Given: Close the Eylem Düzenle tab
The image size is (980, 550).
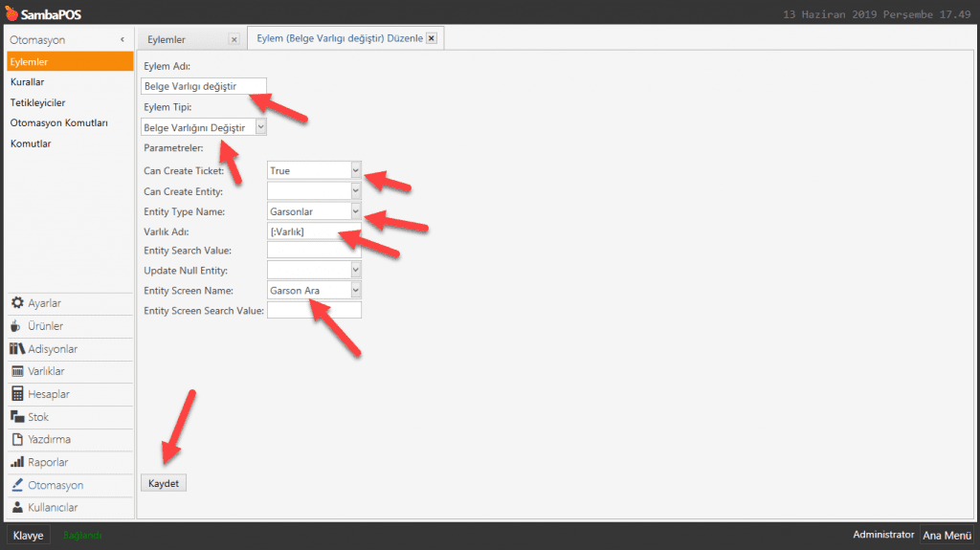Looking at the screenshot, I should (431, 38).
